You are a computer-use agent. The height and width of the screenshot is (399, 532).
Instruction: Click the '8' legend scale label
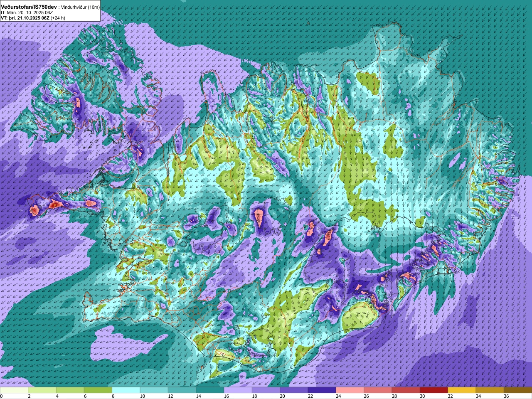(x=113, y=396)
